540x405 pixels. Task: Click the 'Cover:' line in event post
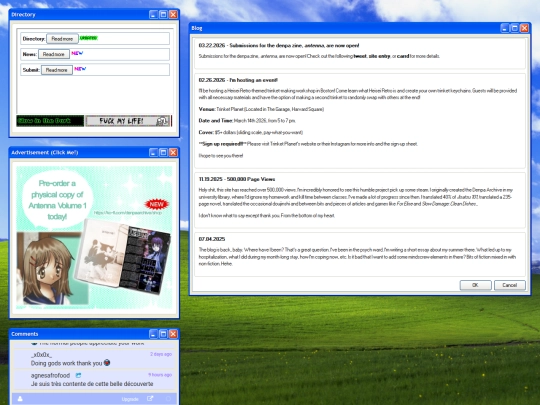[x=251, y=132]
